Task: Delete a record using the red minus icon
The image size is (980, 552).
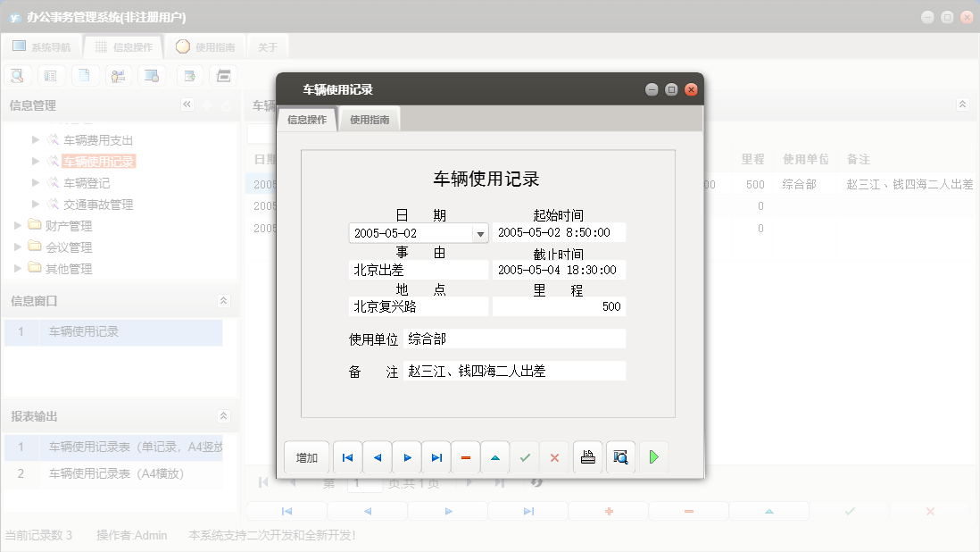Action: click(465, 456)
